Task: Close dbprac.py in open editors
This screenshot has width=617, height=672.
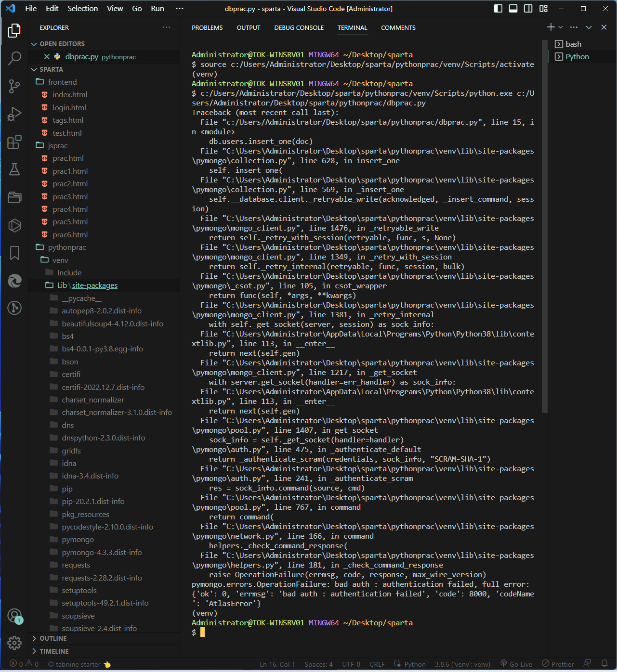Action: pyautogui.click(x=47, y=57)
